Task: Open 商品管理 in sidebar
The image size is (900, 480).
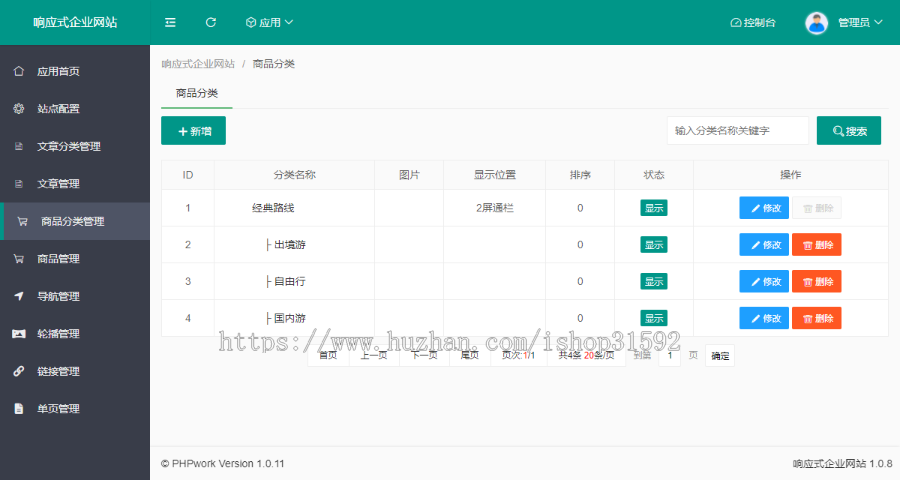Action: (75, 259)
